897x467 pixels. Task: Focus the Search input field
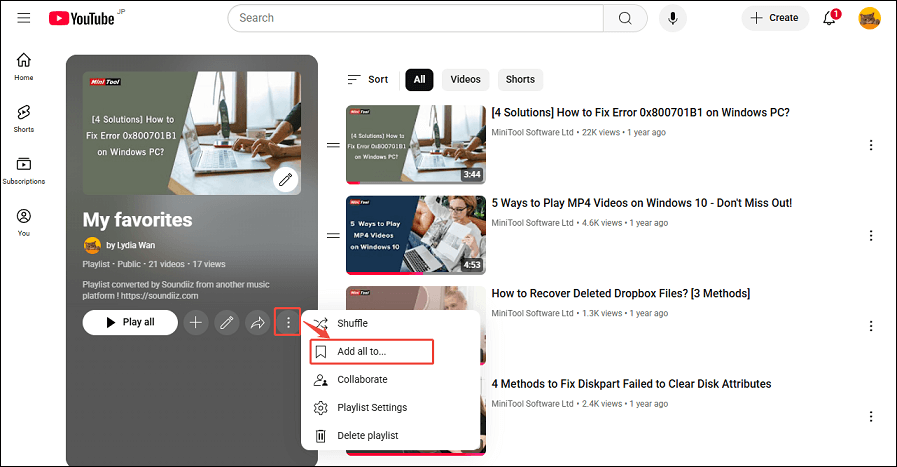point(416,18)
